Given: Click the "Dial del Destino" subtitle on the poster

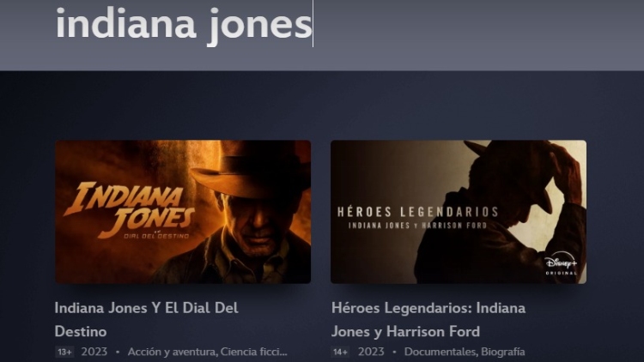Looking at the screenshot, I should [x=156, y=236].
